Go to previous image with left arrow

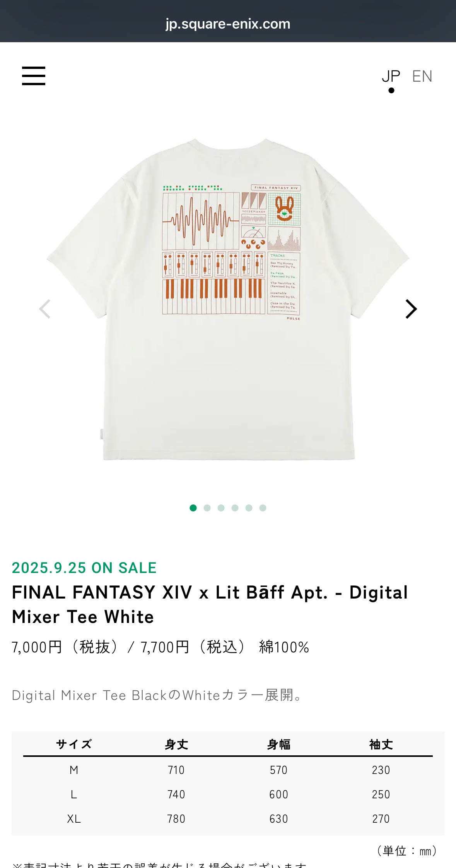[45, 309]
